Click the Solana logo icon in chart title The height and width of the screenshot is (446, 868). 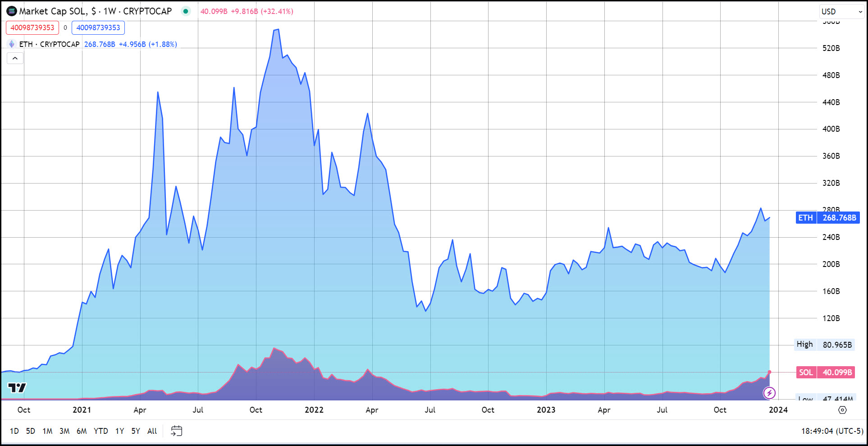(12, 11)
